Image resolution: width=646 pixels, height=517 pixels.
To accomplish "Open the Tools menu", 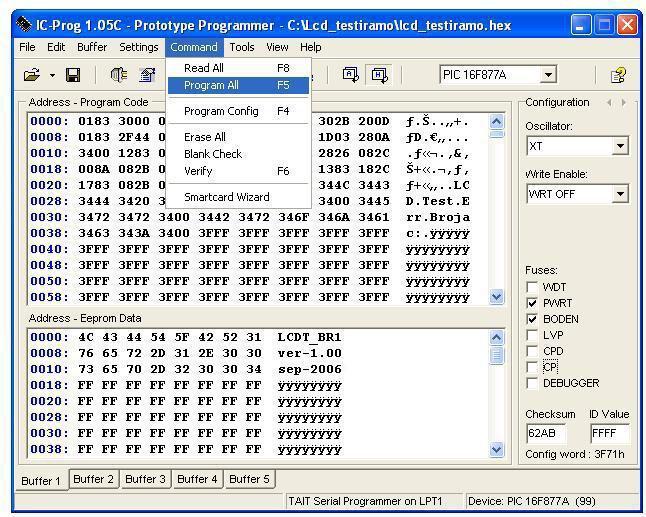I will point(242,47).
